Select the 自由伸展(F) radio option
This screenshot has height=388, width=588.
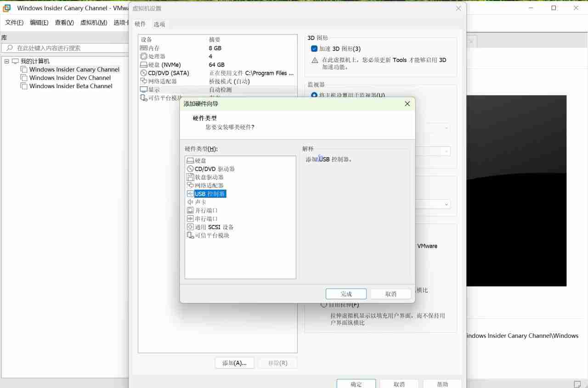[x=323, y=304]
